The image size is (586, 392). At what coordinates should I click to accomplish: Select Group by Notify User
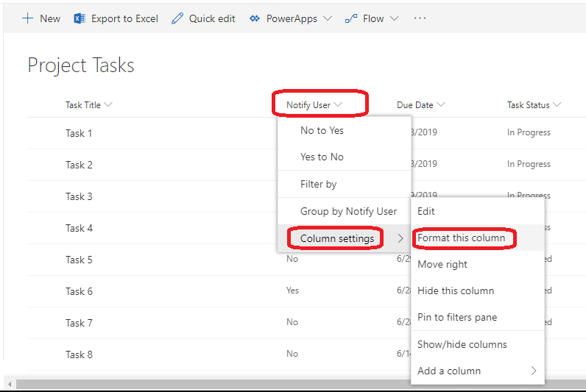coord(348,211)
